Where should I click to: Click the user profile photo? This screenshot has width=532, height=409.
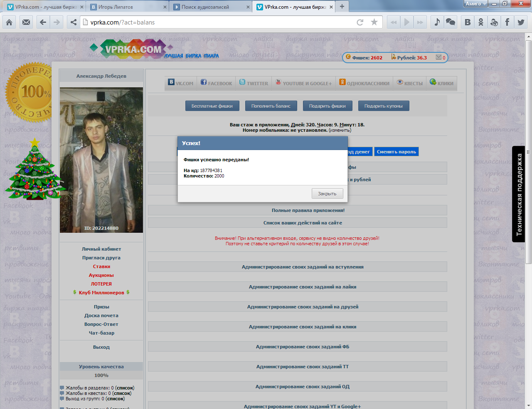click(101, 160)
